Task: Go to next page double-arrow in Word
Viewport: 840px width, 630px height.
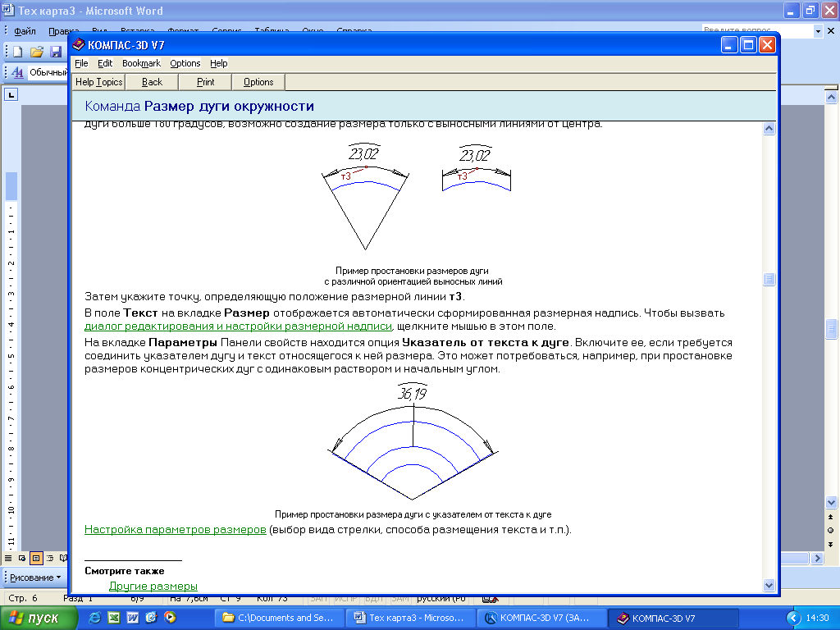Action: pyautogui.click(x=831, y=545)
